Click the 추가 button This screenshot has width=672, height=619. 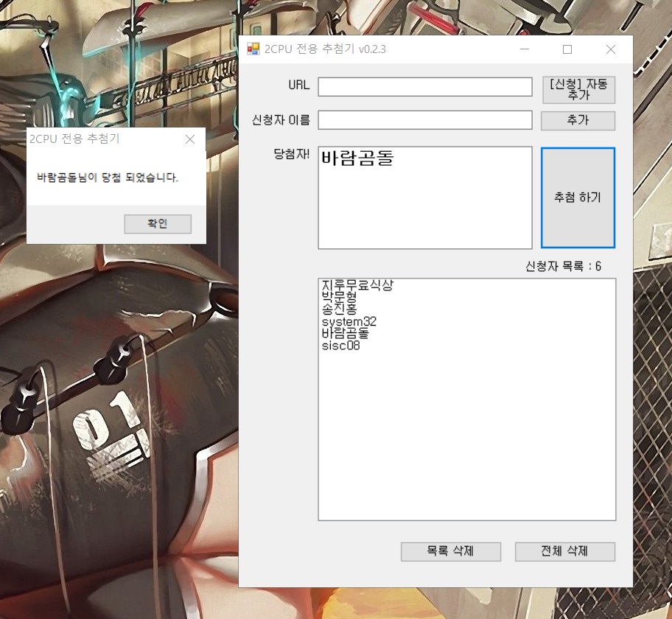[578, 120]
